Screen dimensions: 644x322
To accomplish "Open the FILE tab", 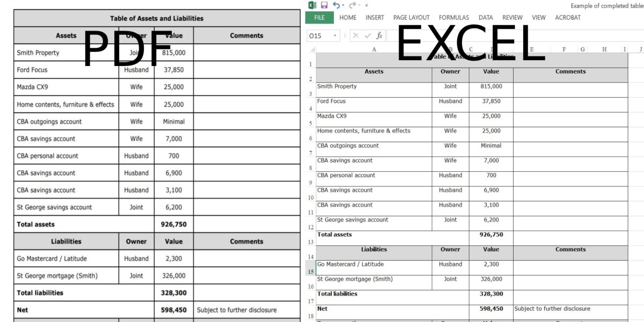I will pos(319,18).
